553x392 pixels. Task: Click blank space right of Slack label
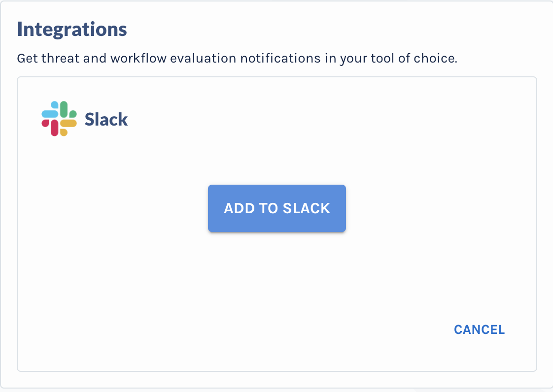(x=317, y=119)
